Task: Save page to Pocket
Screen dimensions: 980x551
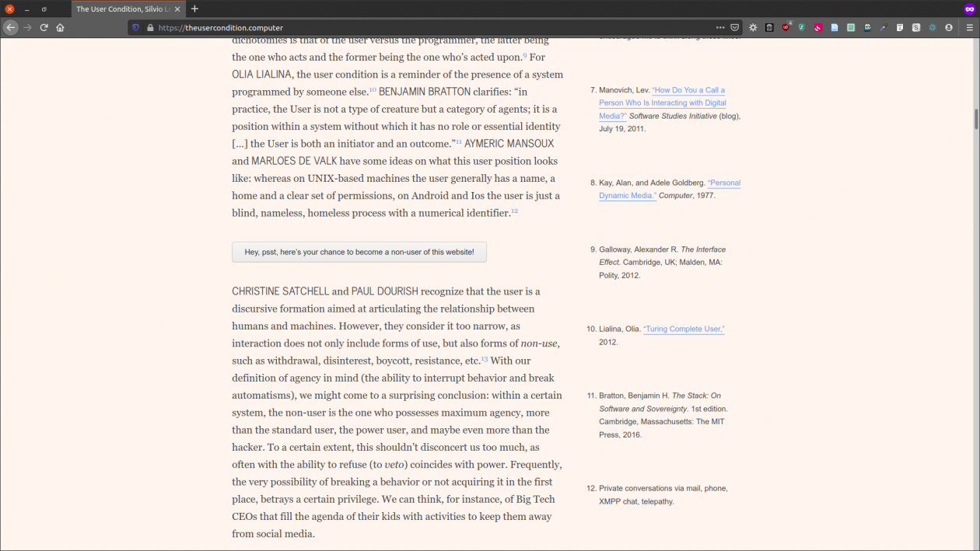Action: click(734, 27)
